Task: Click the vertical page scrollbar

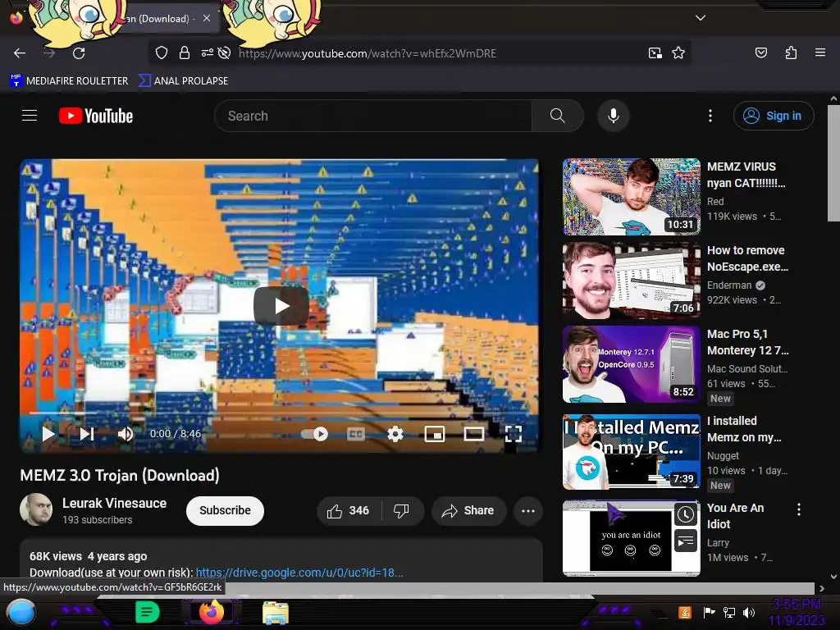Action: tap(833, 163)
